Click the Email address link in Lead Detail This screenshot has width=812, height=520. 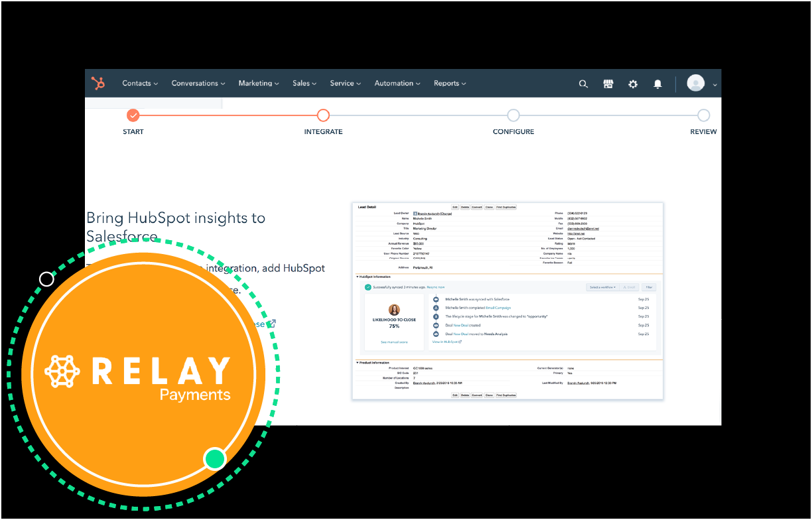tap(583, 229)
